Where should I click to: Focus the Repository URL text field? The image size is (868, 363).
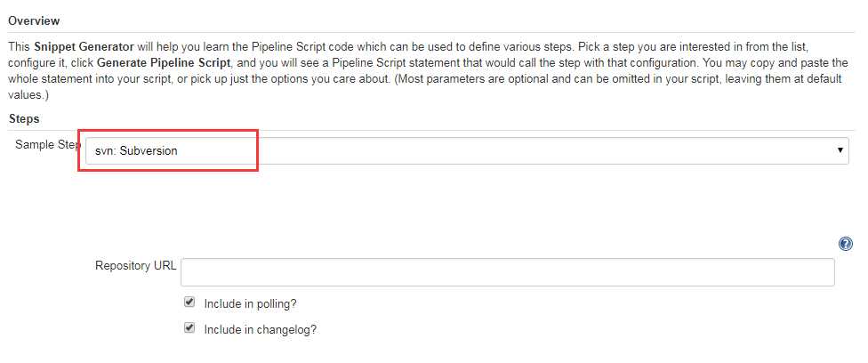[x=508, y=272]
